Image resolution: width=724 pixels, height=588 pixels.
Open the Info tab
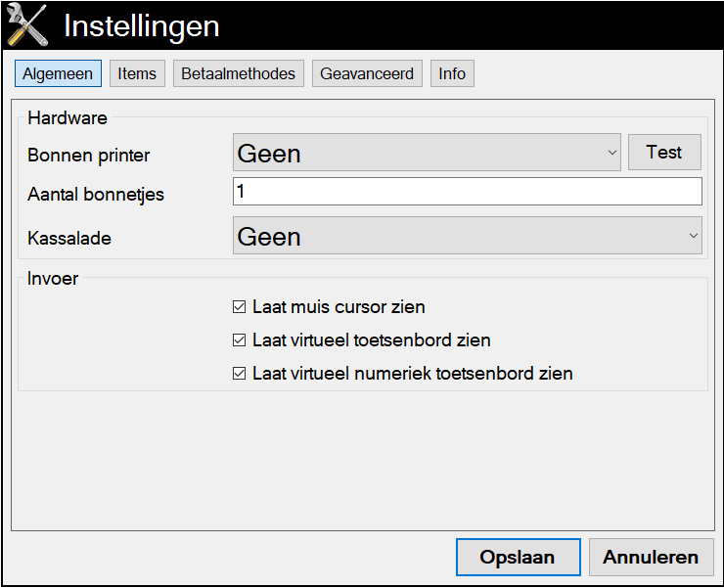pyautogui.click(x=452, y=73)
